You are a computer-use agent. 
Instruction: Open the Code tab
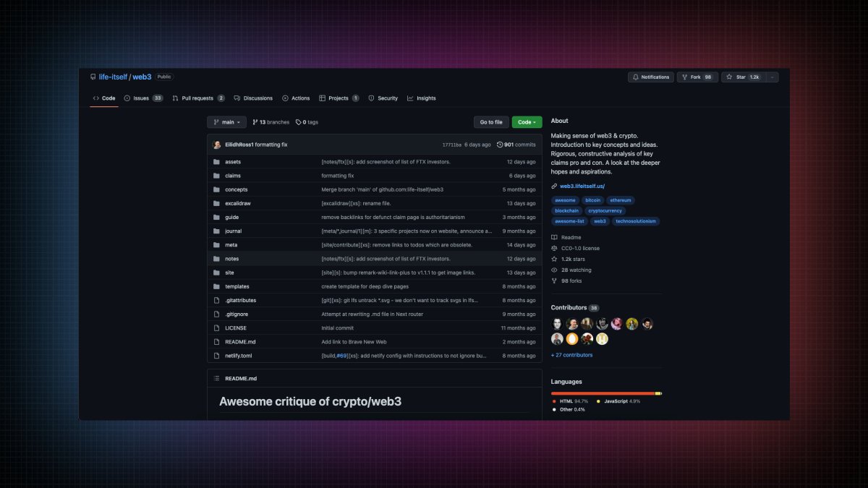point(104,98)
